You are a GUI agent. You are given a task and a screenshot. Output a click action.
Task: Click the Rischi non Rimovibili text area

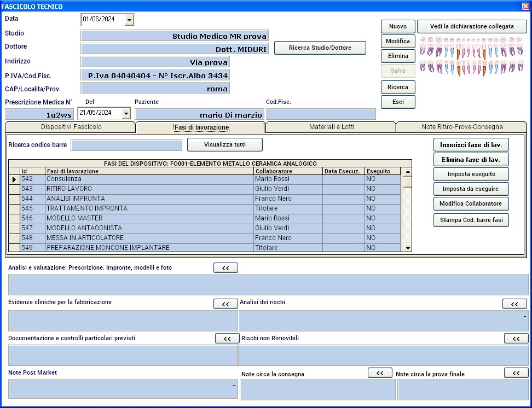[384, 355]
